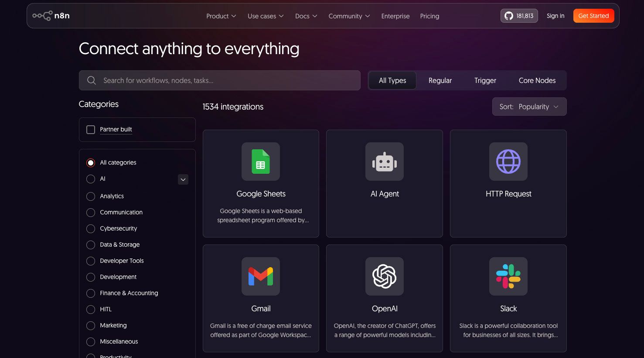The width and height of the screenshot is (644, 358).
Task: Select the AI Agent robot icon
Action: [x=384, y=162]
